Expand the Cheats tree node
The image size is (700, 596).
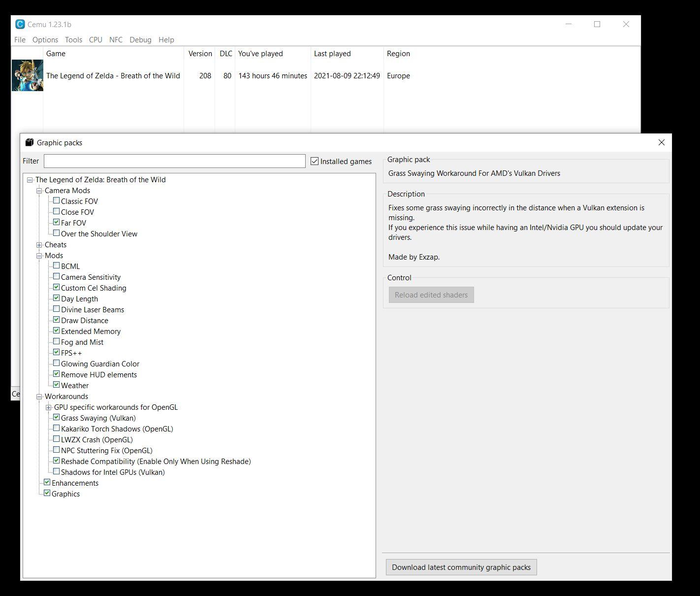click(39, 245)
